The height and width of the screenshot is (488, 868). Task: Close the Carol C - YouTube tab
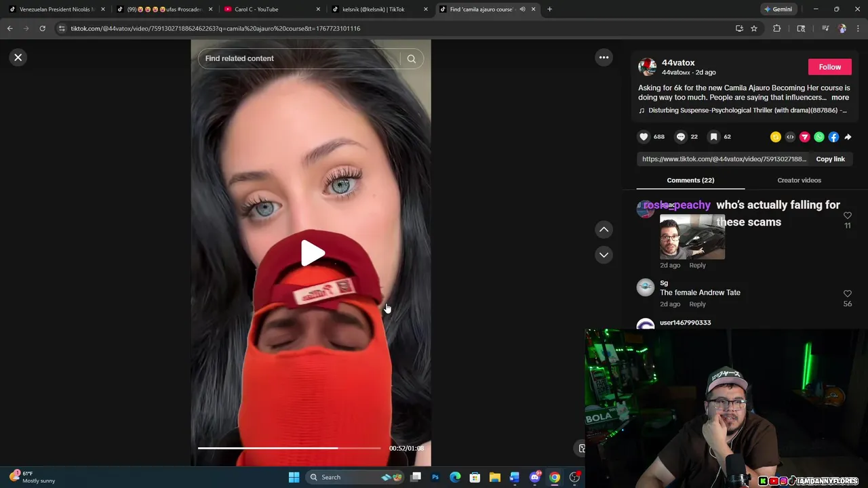[318, 9]
